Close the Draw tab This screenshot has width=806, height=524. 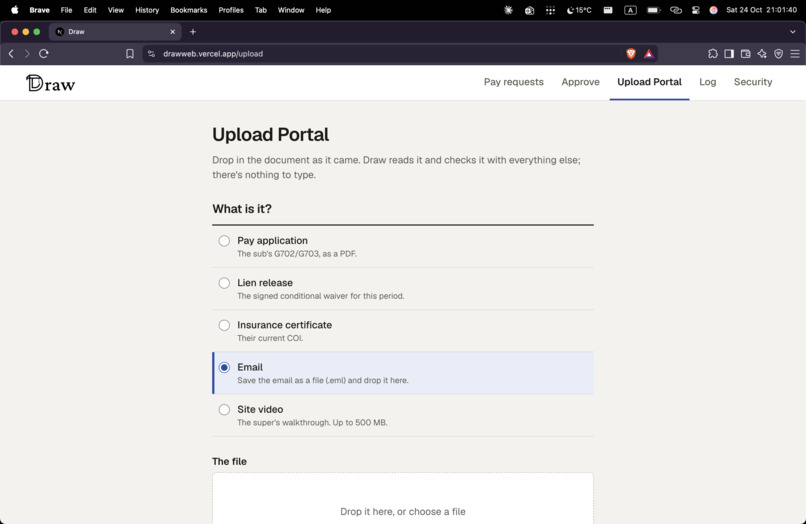(x=173, y=32)
